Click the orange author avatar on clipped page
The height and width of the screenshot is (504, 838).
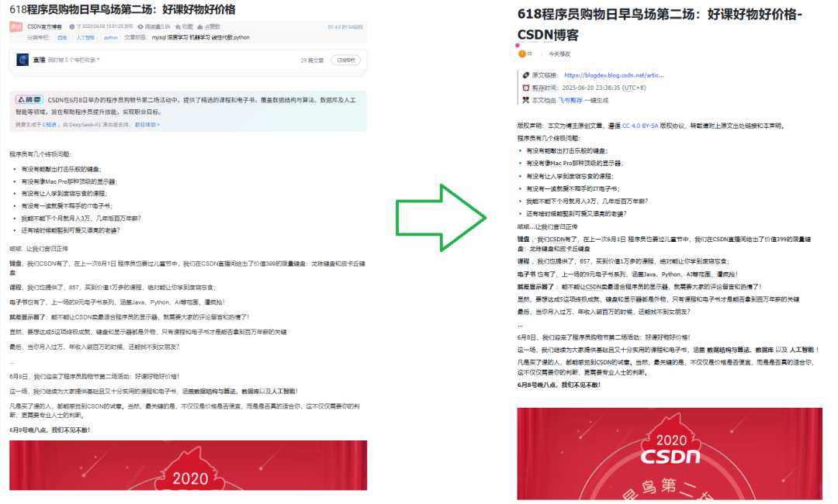pyautogui.click(x=521, y=54)
